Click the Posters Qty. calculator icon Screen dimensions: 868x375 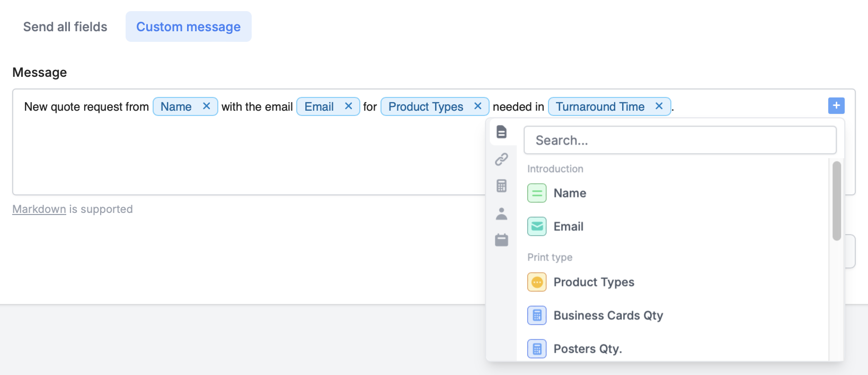[537, 349]
